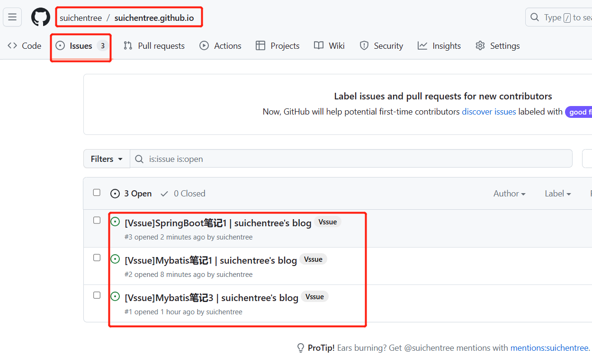
Task: Click open issue icon for Mybatis笔记1
Action: [x=115, y=259]
